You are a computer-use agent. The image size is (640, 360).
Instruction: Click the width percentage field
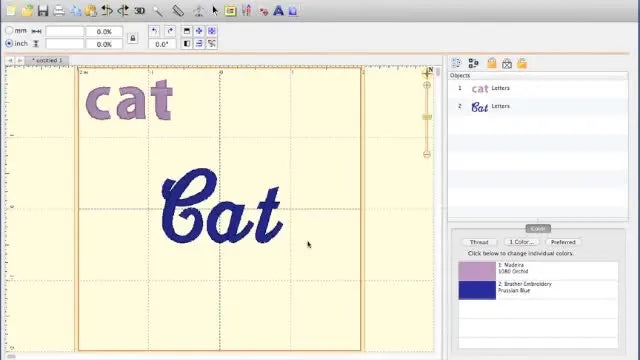[x=104, y=31]
